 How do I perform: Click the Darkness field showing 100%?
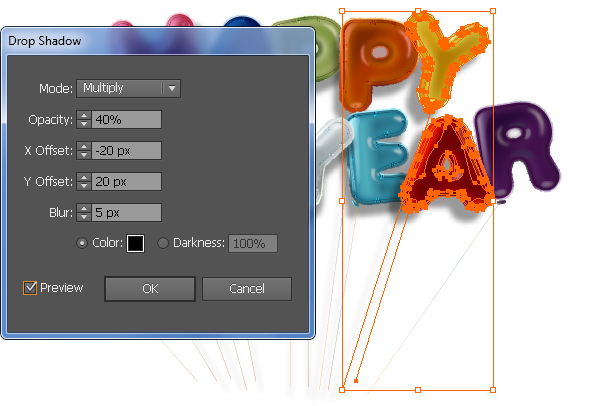click(x=253, y=243)
